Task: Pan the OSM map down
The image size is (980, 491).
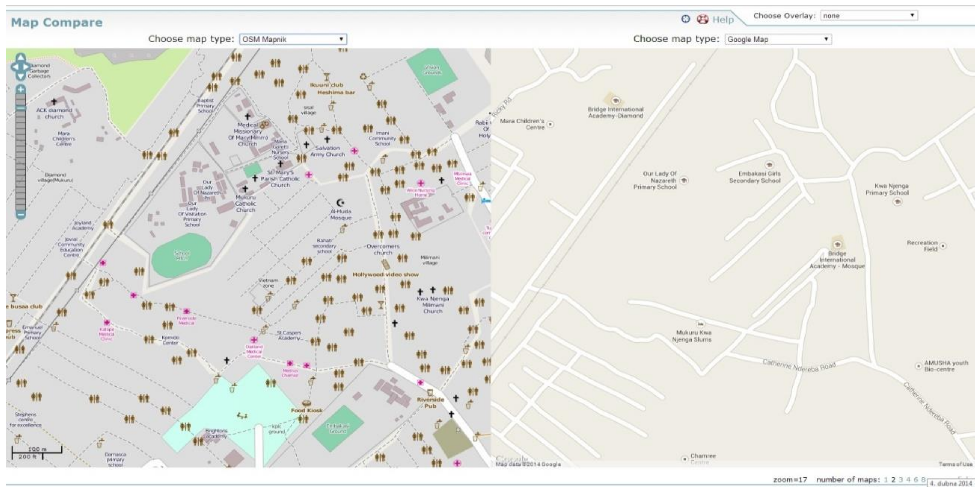Action: coord(21,76)
